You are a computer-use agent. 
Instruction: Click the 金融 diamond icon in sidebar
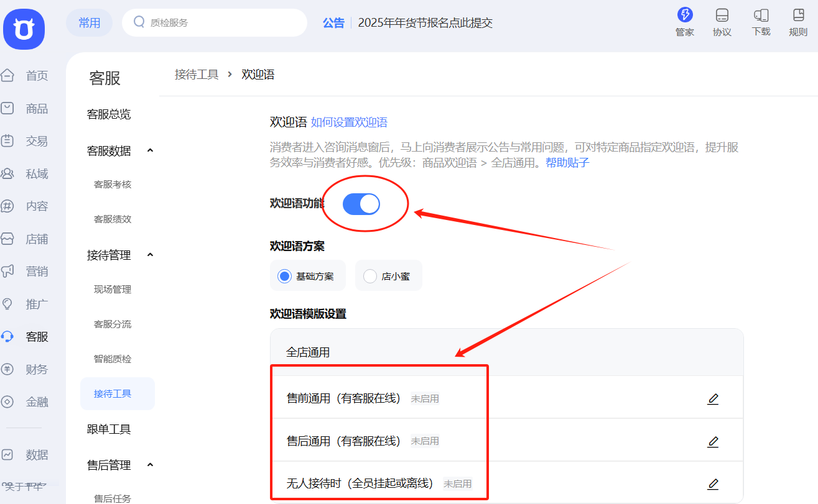pyautogui.click(x=7, y=401)
